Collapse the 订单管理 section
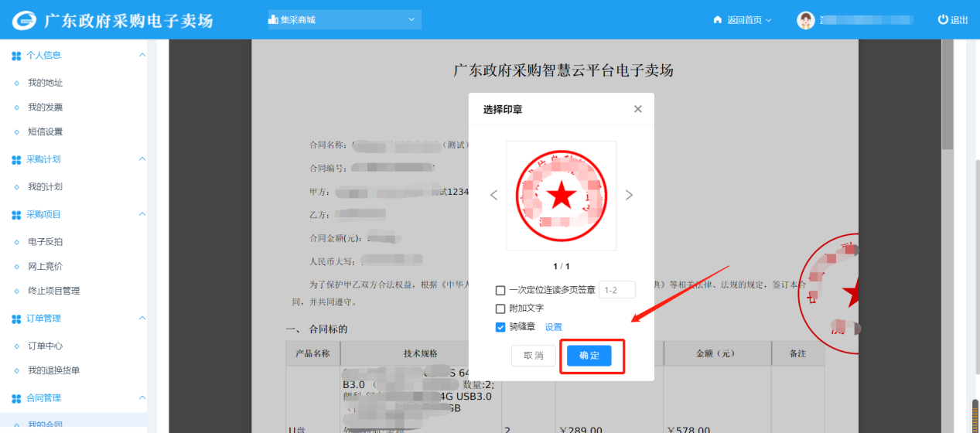Viewport: 980px width, 433px height. (x=142, y=318)
